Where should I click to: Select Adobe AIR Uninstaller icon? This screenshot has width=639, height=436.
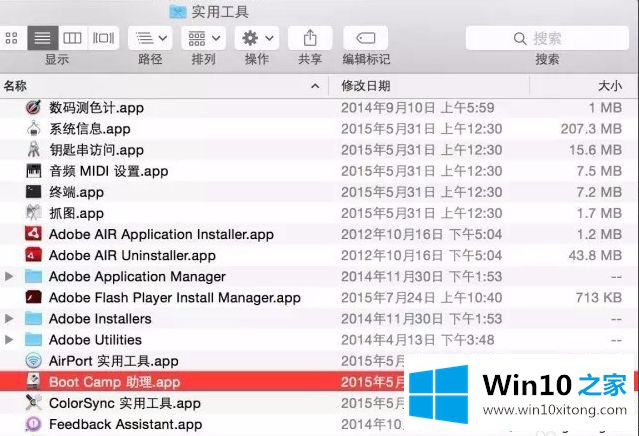click(33, 255)
